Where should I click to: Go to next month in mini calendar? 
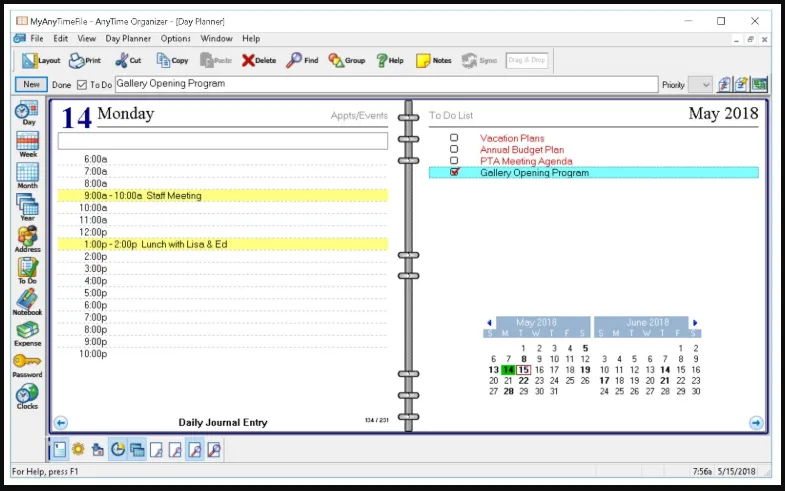[x=695, y=323]
